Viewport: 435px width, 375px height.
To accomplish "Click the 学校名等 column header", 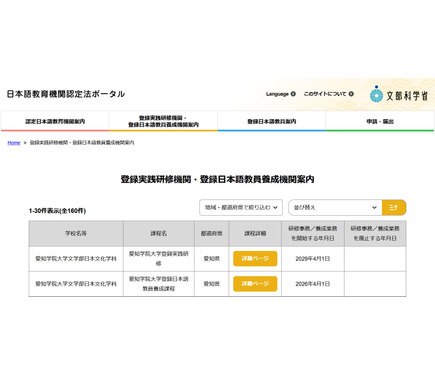I will coord(76,233).
